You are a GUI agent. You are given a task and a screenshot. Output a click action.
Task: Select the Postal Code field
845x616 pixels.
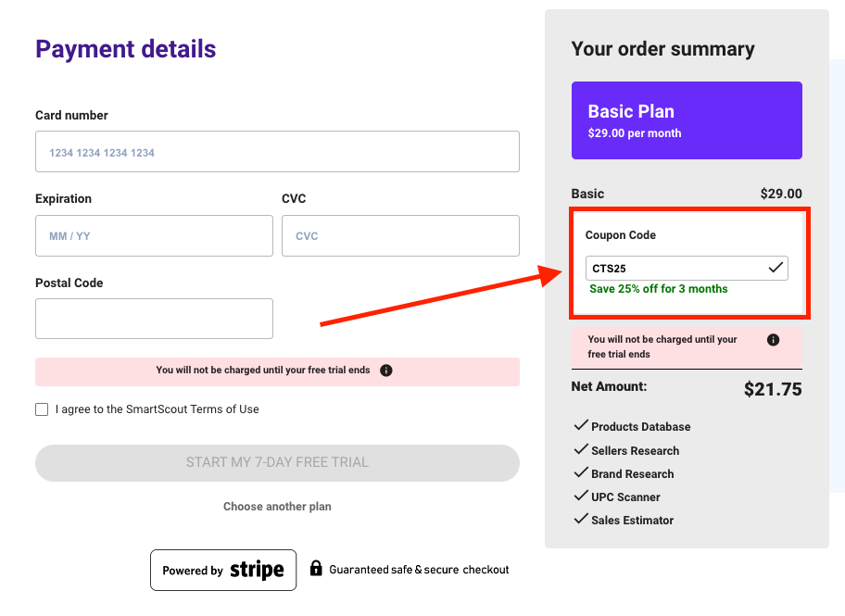click(154, 319)
